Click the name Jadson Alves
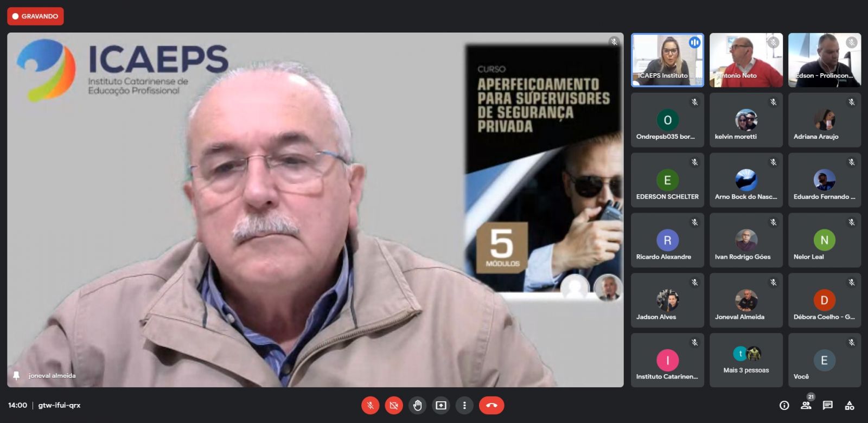This screenshot has height=423, width=868. (x=656, y=317)
